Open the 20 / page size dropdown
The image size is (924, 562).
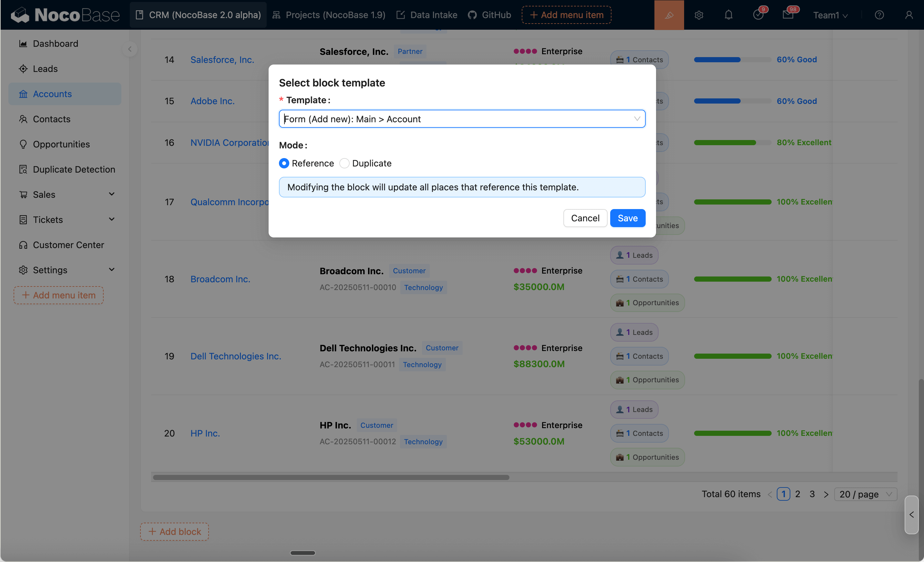coord(865,494)
